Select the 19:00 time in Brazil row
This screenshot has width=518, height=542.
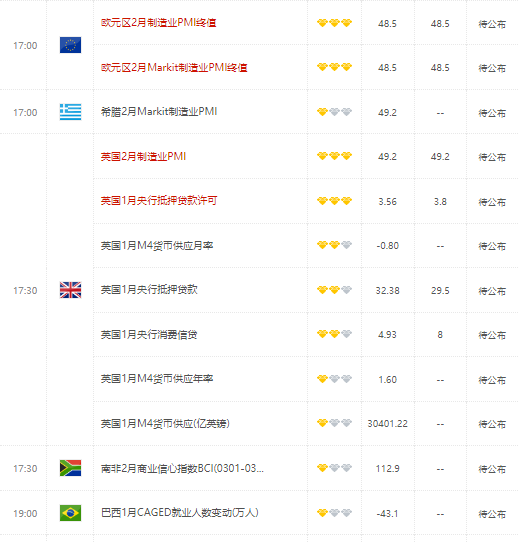coord(25,514)
